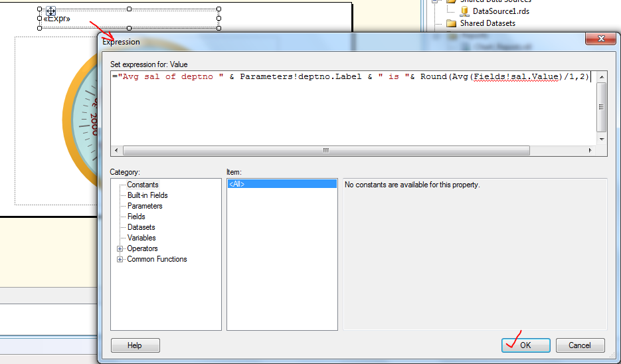Select Parameters category

point(145,206)
